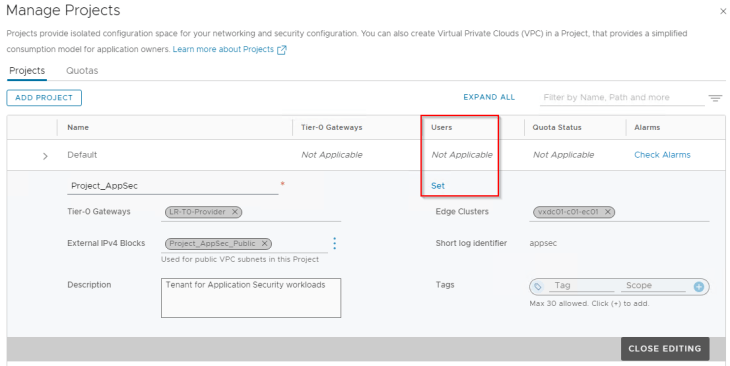
Task: Click the CLOSE EDITING button
Action: [x=665, y=349]
